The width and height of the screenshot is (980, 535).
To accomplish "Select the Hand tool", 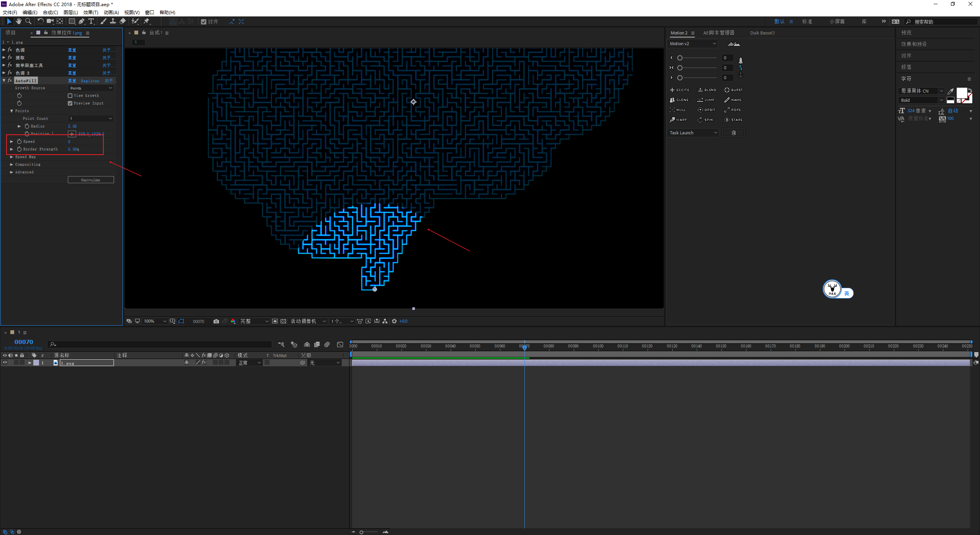I will [x=18, y=21].
